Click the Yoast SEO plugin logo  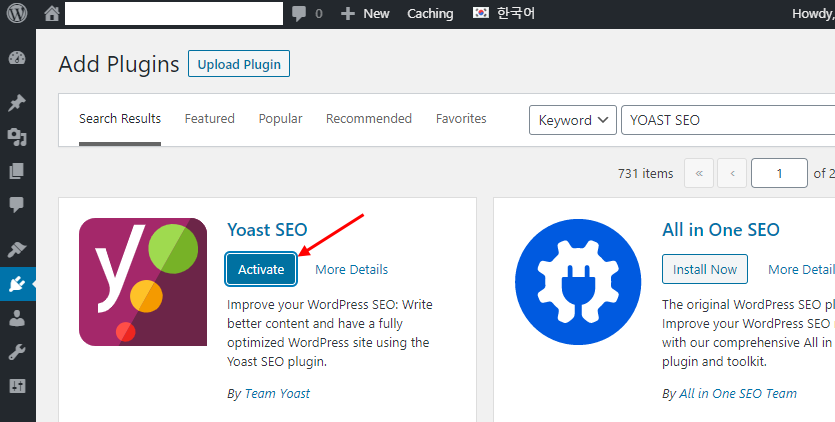click(x=143, y=282)
